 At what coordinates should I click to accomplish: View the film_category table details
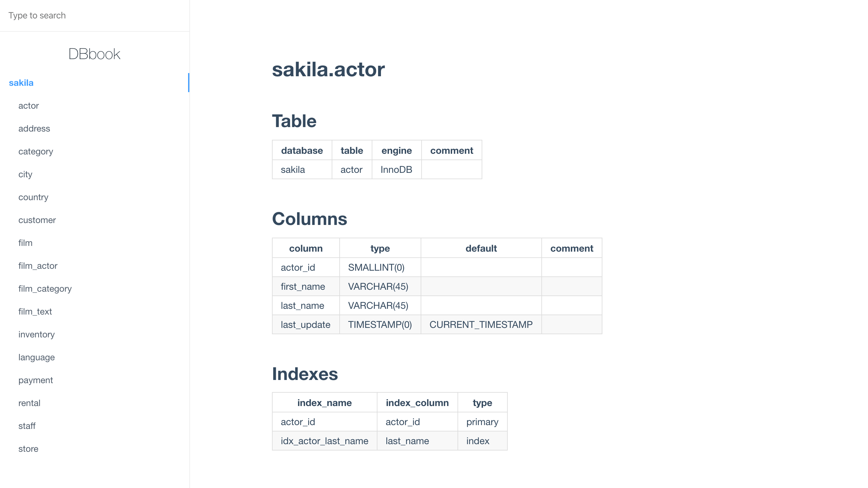pos(45,288)
